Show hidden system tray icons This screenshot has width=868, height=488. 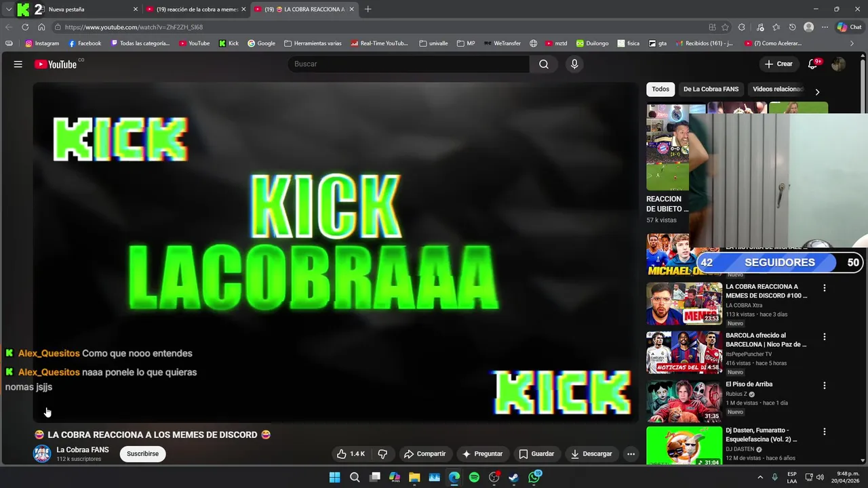coord(760,477)
